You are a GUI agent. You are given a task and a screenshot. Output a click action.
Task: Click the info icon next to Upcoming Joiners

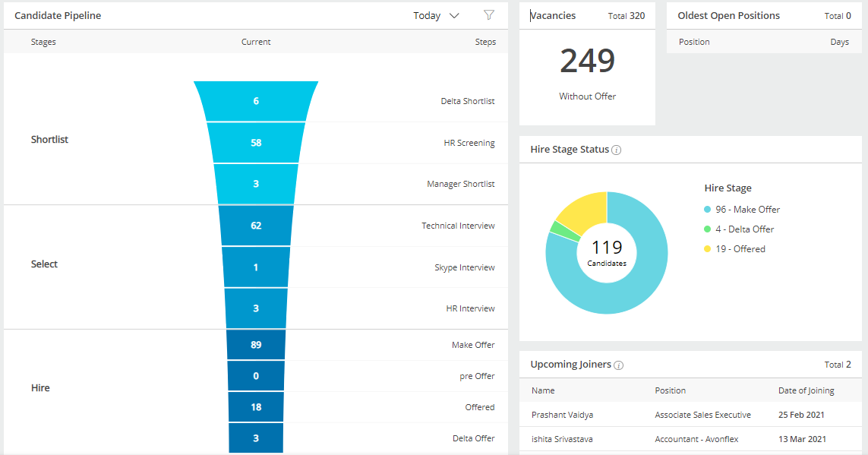coord(619,365)
